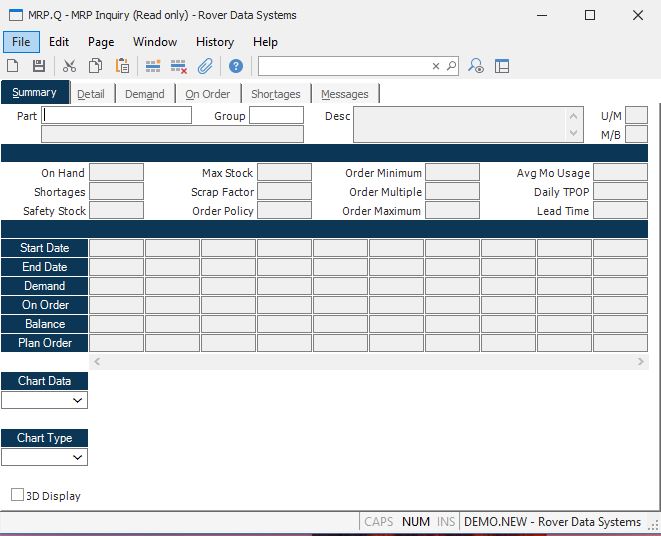Enable the 3D Display checkbox

click(x=18, y=495)
